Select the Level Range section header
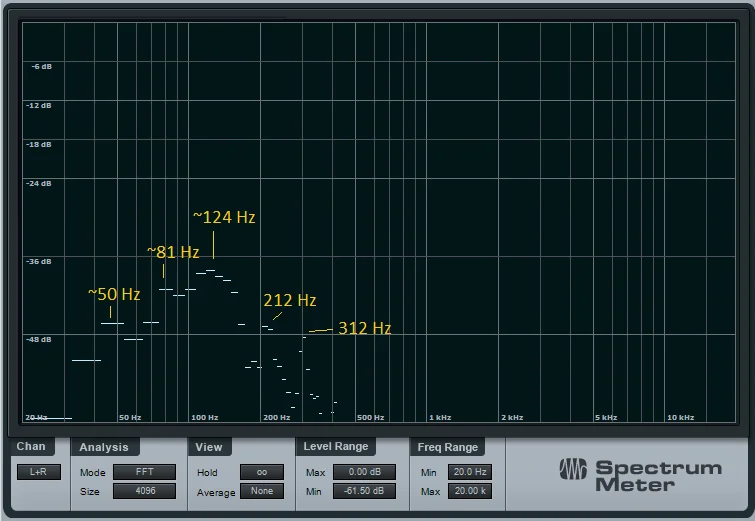 [336, 446]
